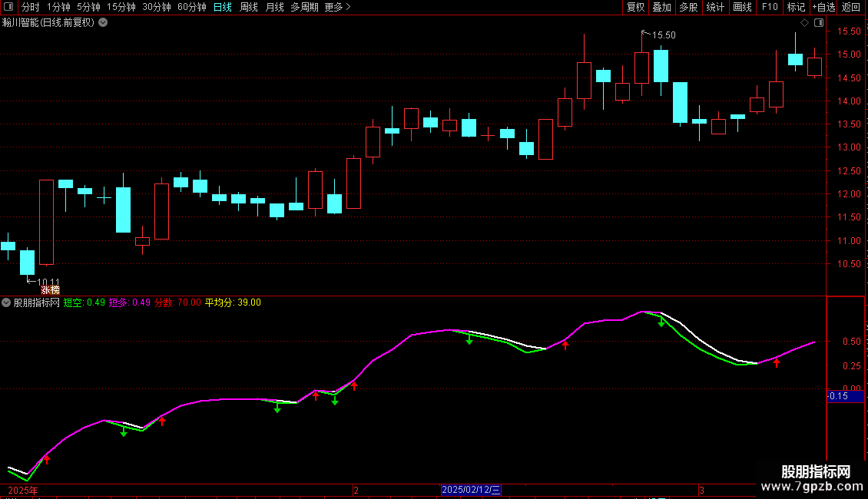Click the 15.00 price axis label
Screen dimensions: 868x499
[849, 55]
